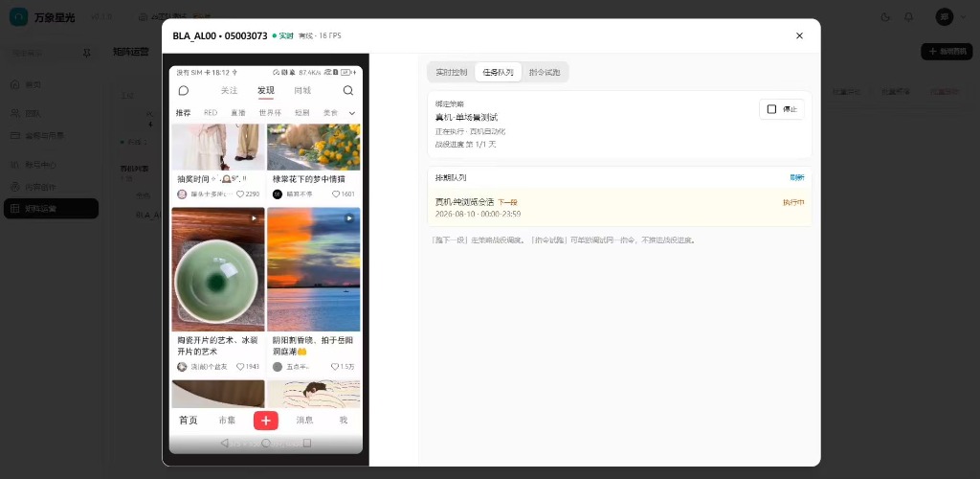Image resolution: width=980 pixels, height=479 pixels.
Task: Open 内容创作 in the left sidebar
Action: (52, 187)
